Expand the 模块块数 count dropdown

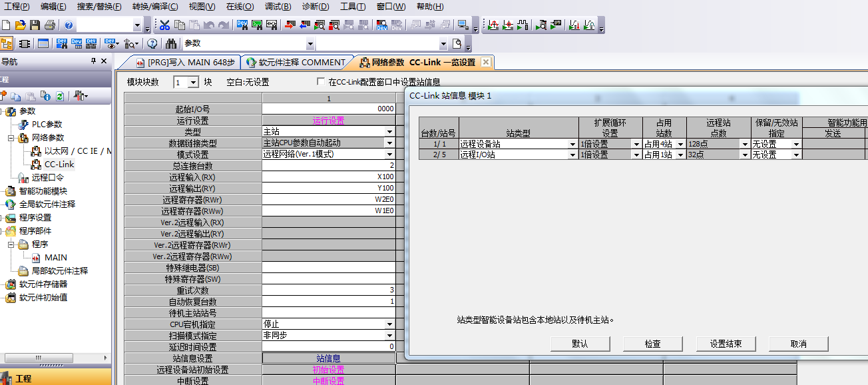click(194, 82)
